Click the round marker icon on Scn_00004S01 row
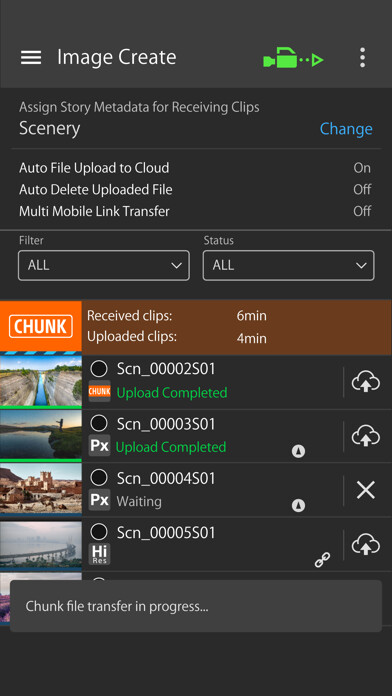392x696 pixels. [298, 506]
